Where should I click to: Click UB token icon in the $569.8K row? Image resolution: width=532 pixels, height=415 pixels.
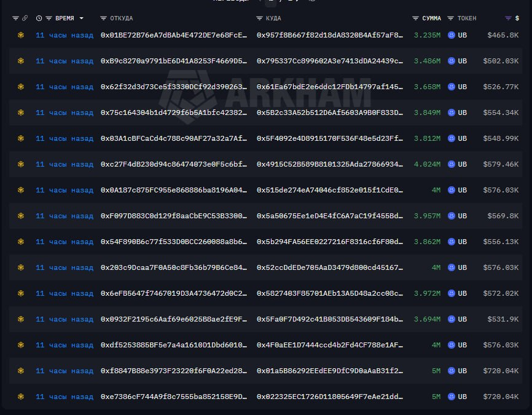(452, 216)
